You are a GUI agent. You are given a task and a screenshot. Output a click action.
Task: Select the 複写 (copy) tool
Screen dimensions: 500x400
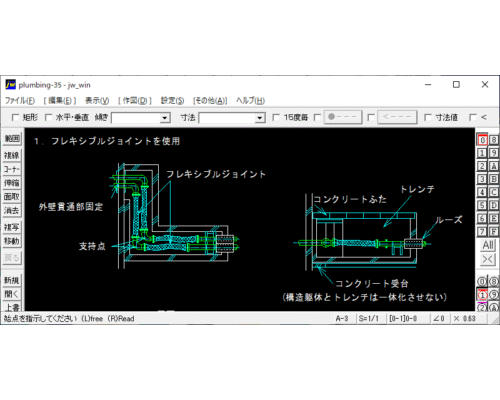tap(12, 227)
